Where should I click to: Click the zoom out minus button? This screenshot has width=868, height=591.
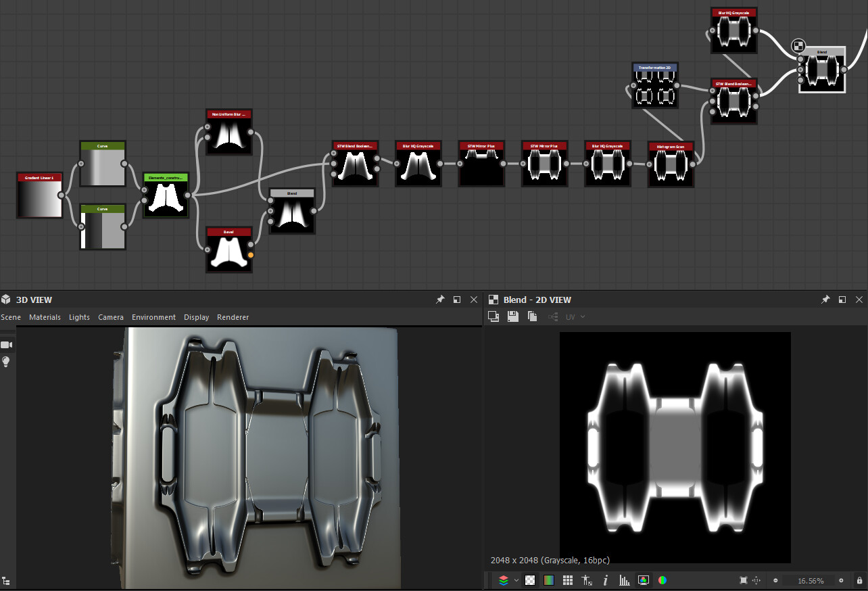[775, 580]
